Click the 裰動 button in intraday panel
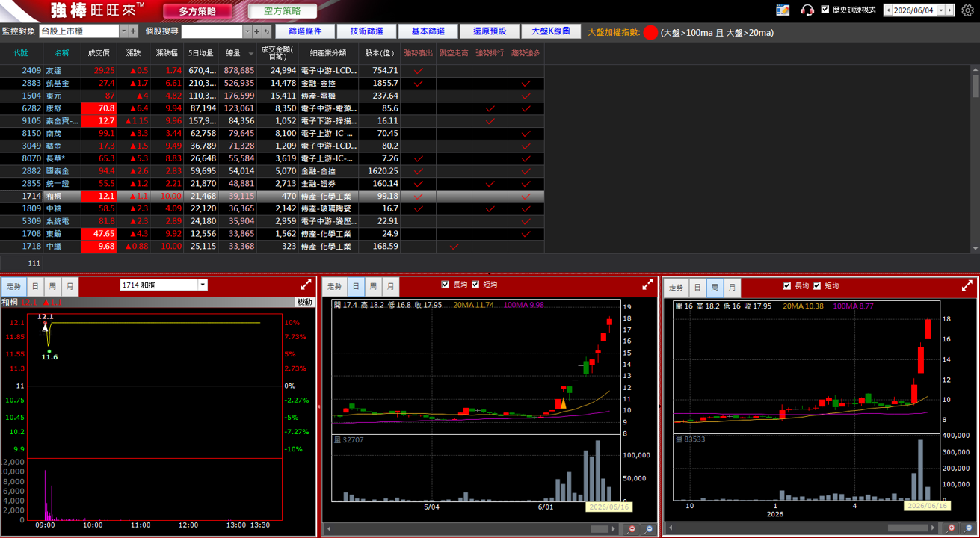The image size is (980, 538). pos(304,302)
